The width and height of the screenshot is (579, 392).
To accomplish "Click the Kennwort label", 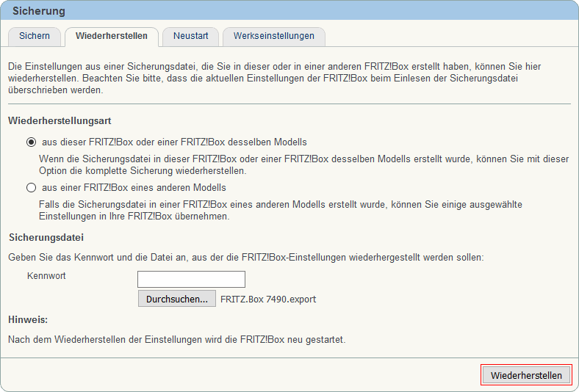I will tap(46, 276).
